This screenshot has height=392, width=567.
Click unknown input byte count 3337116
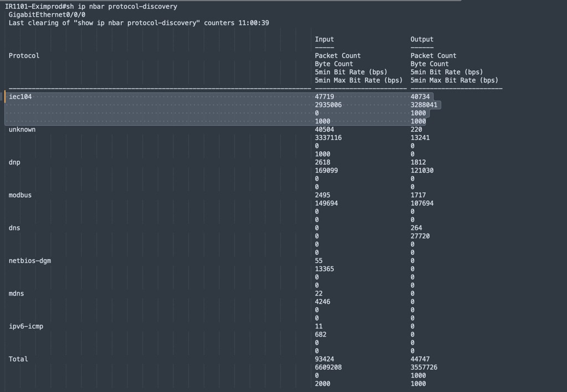click(x=328, y=138)
